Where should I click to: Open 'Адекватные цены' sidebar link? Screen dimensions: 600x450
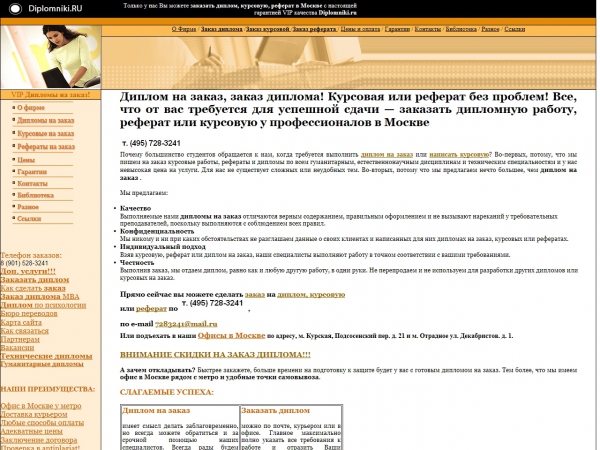point(31,431)
